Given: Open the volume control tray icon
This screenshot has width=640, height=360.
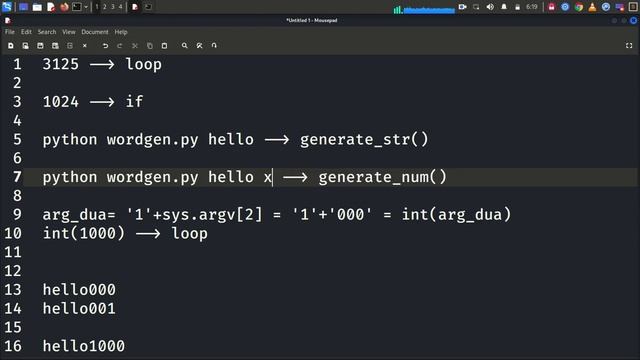Looking at the screenshot, I should 490,7.
